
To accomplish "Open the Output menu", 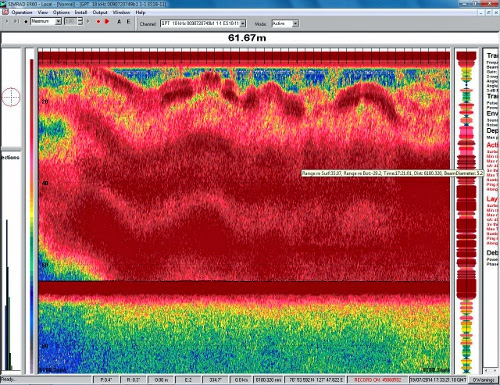I will [100, 12].
